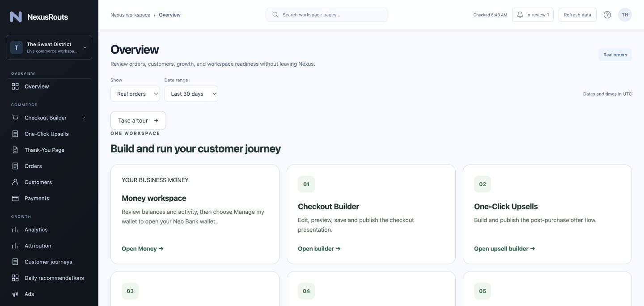The height and width of the screenshot is (306, 644).
Task: Click the Open upsell builder link
Action: [504, 249]
